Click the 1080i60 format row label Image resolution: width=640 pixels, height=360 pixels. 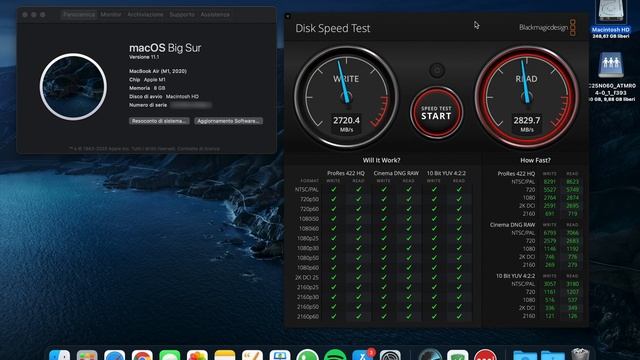(308, 229)
